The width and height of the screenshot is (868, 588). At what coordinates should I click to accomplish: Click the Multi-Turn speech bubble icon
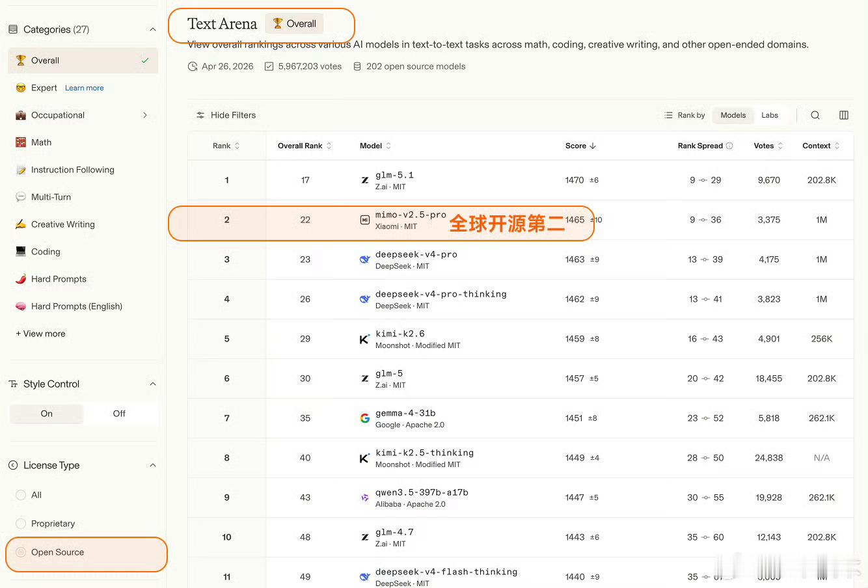click(x=21, y=197)
